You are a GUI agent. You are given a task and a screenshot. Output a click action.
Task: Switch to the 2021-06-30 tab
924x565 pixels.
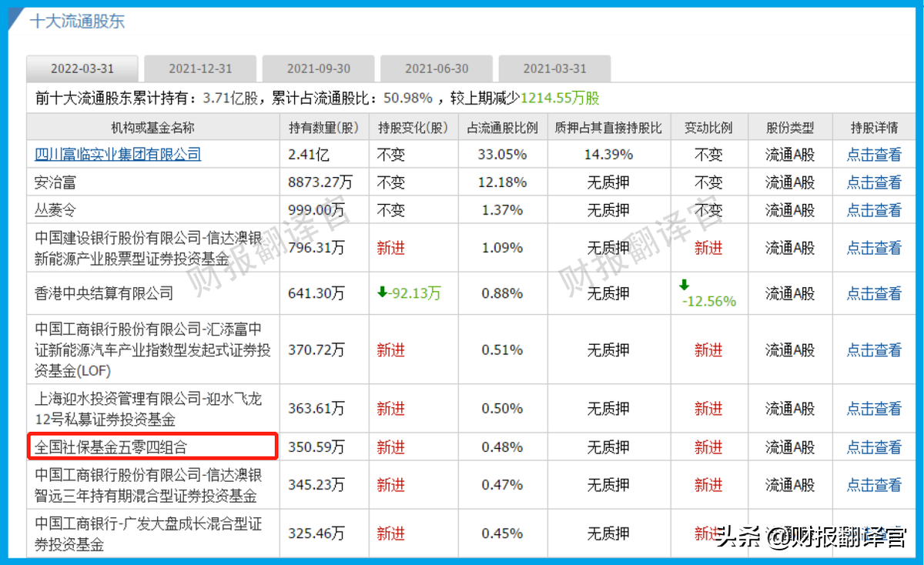tap(437, 69)
